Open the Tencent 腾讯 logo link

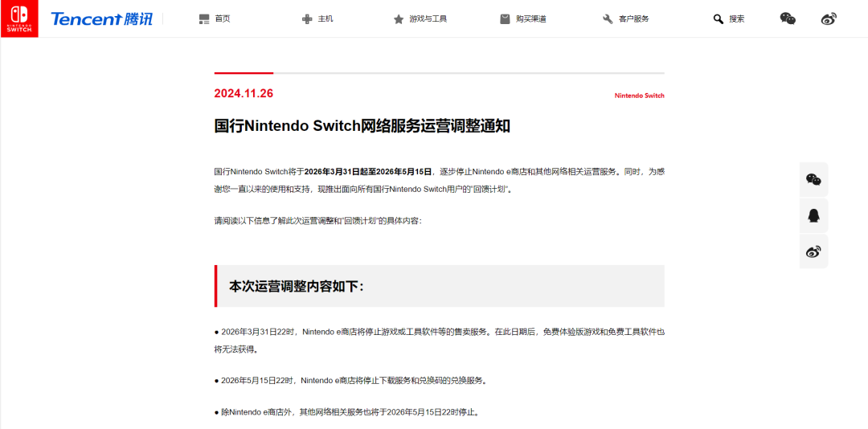[x=101, y=18]
